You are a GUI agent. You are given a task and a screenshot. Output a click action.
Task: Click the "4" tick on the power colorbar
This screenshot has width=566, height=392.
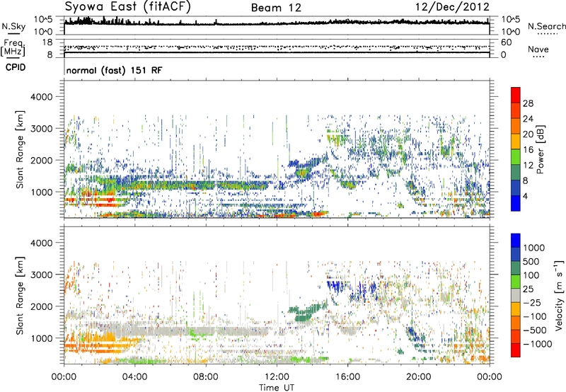(525, 197)
